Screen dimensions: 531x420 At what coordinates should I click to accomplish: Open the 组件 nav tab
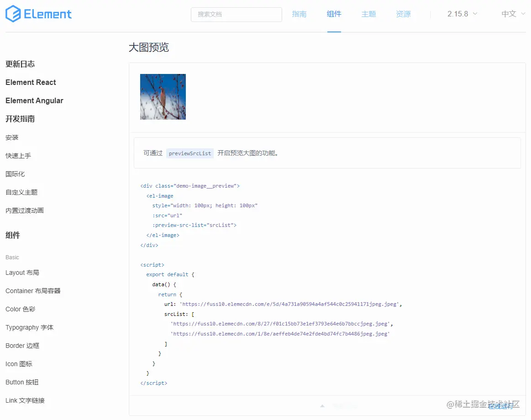334,14
